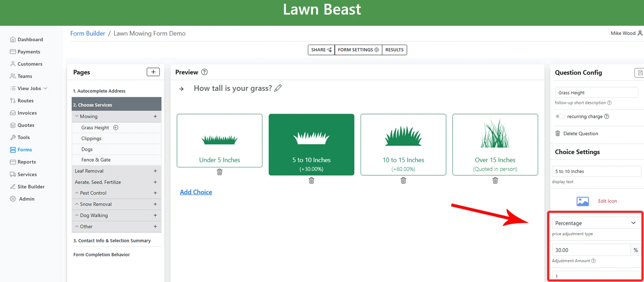The height and width of the screenshot is (282, 644).
Task: Go to the Invoices page
Action: 24,113
